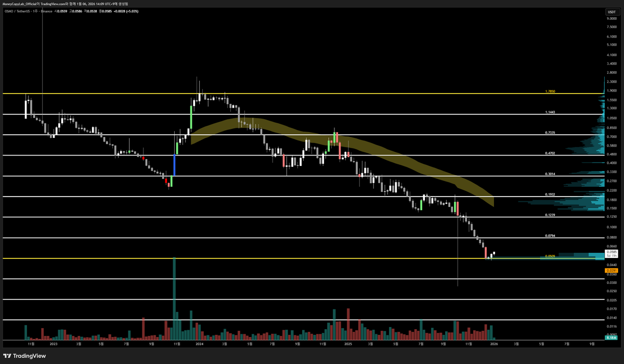The height and width of the screenshot is (364, 624).
Task: Click the 0.0116 price axis tick
Action: [x=611, y=327]
